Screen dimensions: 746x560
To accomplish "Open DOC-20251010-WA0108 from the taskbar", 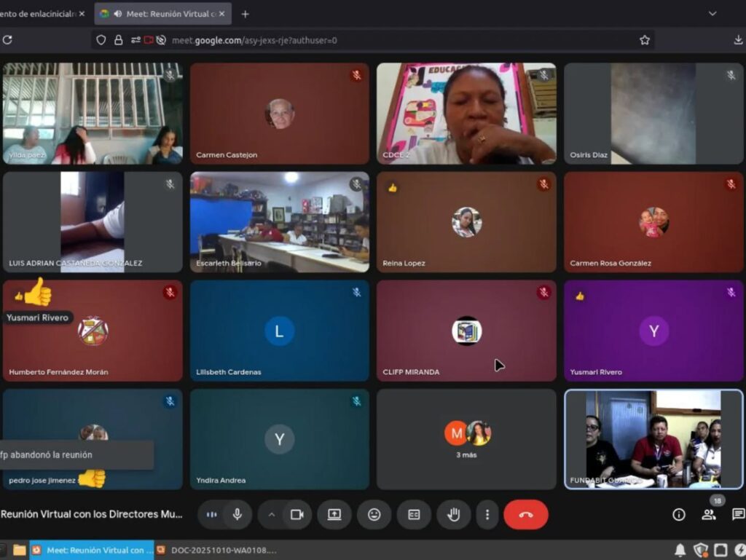I will coord(219,551).
